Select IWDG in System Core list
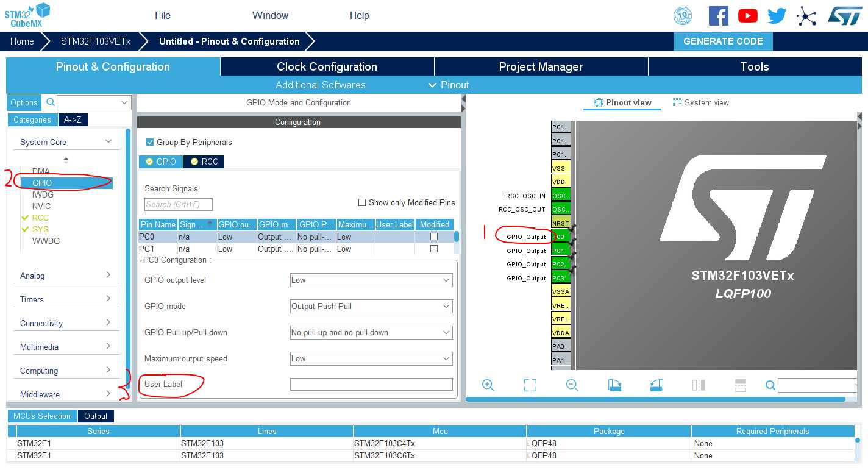868x470 pixels. [43, 194]
